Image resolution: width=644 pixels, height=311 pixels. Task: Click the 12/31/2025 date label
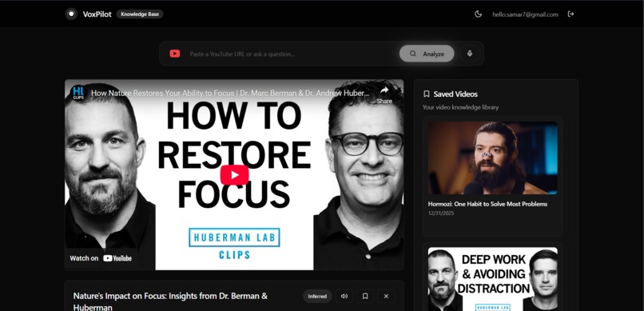[441, 213]
